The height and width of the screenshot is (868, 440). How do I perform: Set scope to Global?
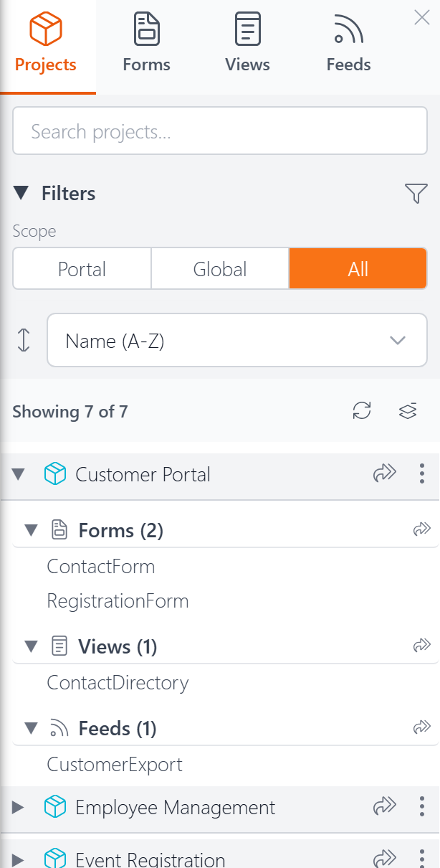pyautogui.click(x=220, y=269)
